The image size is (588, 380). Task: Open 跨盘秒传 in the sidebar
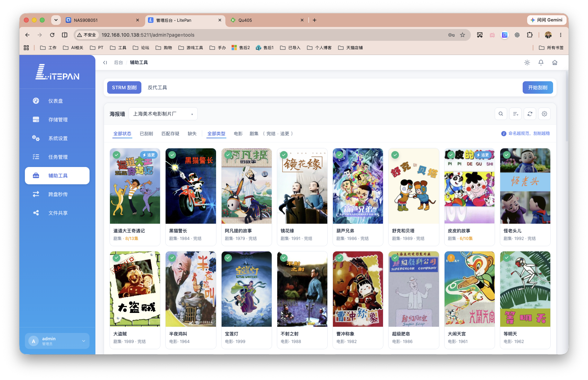(x=57, y=194)
